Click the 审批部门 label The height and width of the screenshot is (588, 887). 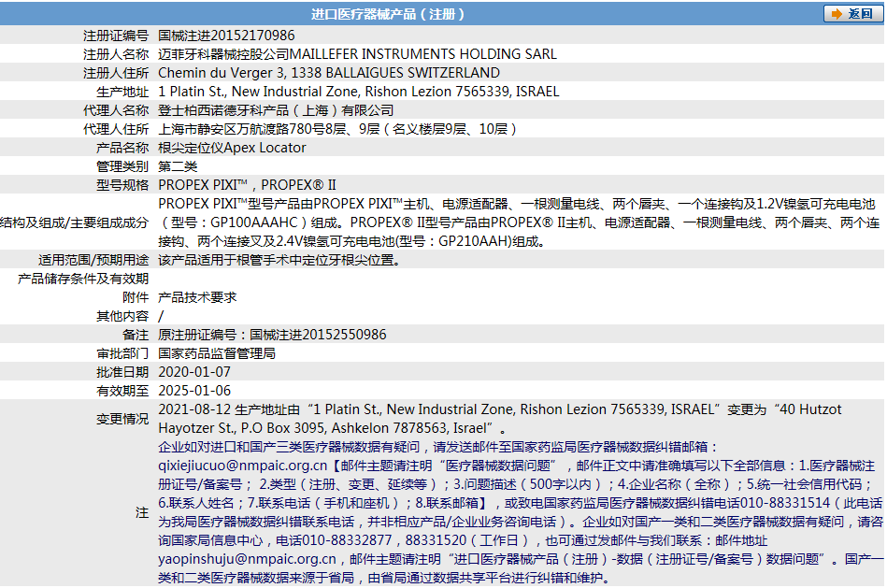point(122,353)
